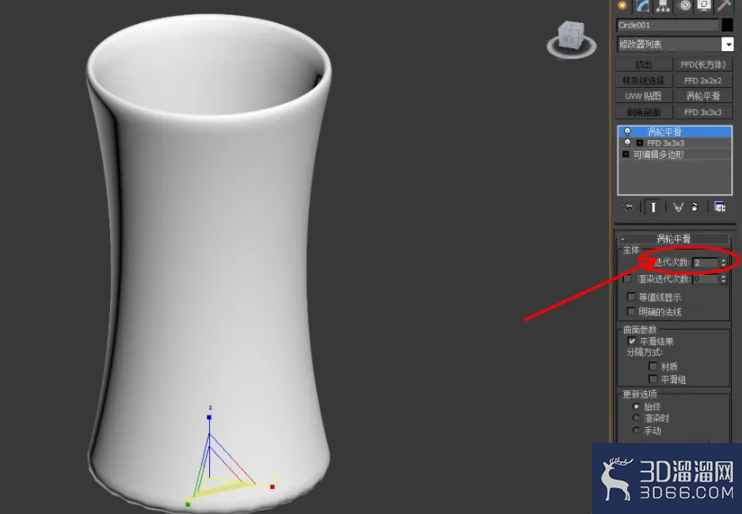Enable the 渲染迭代次数 checkbox
Viewport: 742px width, 514px height.
click(x=627, y=279)
